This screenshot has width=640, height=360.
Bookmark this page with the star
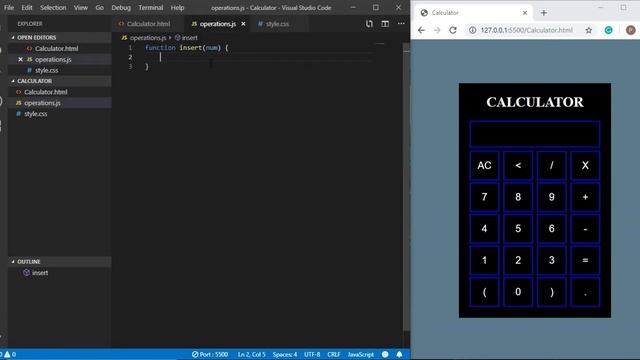click(x=589, y=30)
